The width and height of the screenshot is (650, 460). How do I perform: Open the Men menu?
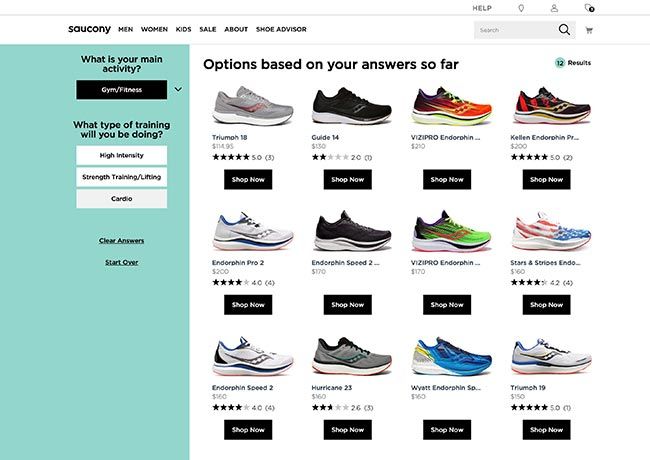pyautogui.click(x=126, y=29)
